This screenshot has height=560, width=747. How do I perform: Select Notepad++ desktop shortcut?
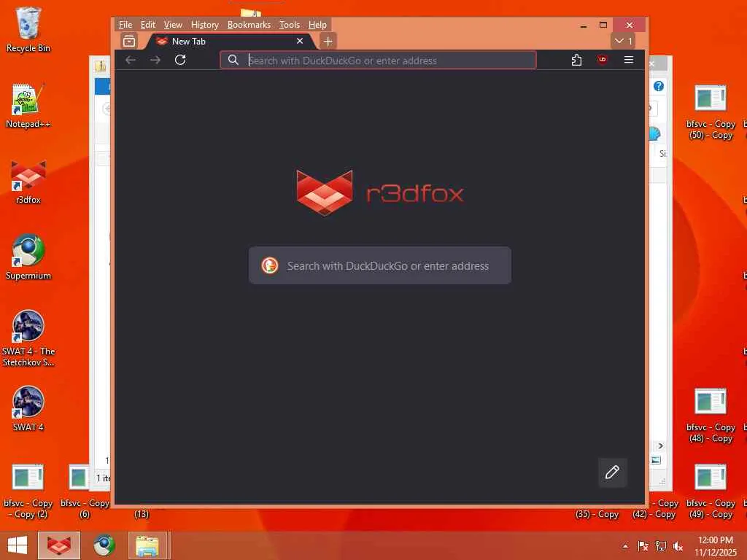tap(28, 106)
